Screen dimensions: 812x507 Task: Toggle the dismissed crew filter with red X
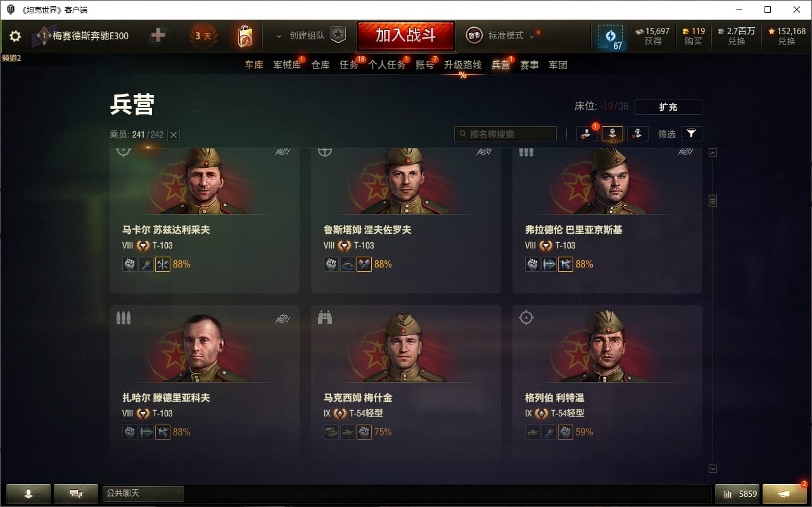[638, 134]
